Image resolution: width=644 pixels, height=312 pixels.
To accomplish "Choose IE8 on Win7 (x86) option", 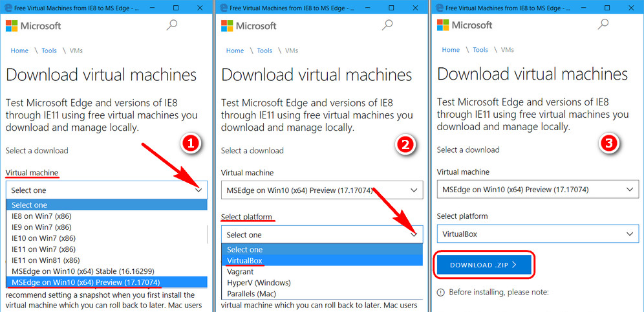I will point(107,216).
